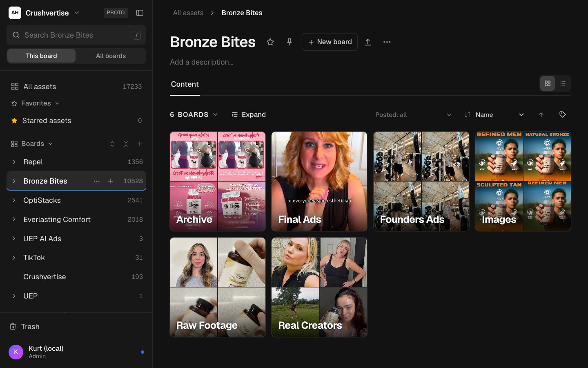Screen dimensions: 588x368
Task: Star the Bronze Bites board
Action: click(270, 42)
